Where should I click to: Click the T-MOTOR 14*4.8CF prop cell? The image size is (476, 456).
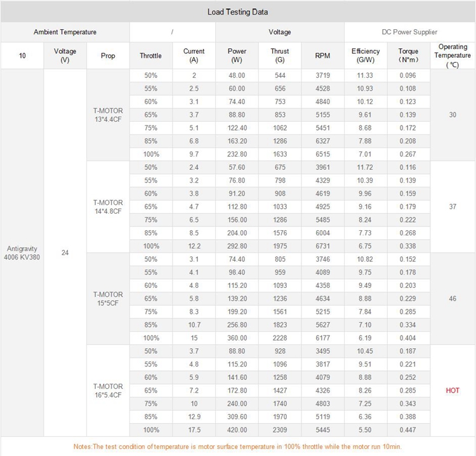(108, 207)
